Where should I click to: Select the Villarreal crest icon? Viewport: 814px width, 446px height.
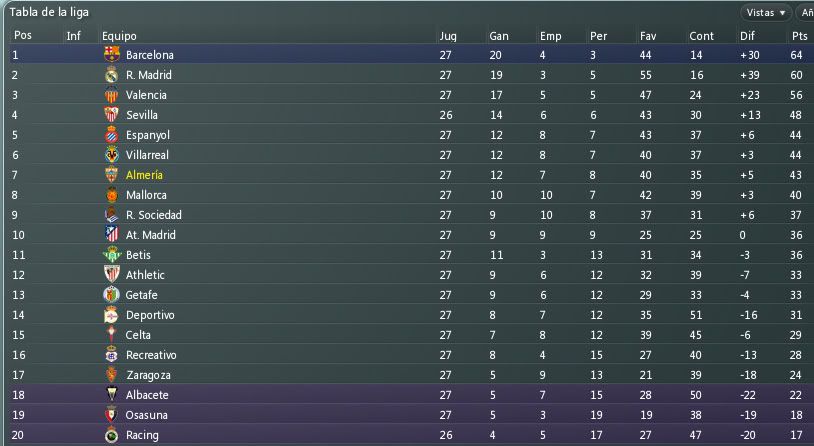(x=112, y=155)
